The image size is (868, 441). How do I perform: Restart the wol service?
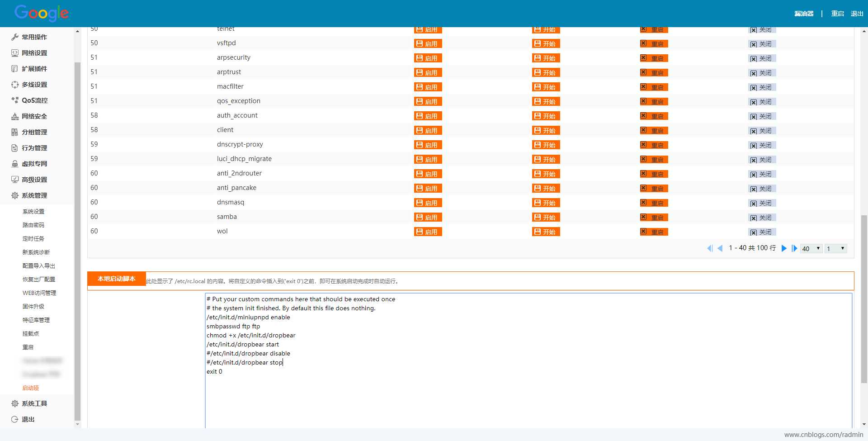(654, 232)
